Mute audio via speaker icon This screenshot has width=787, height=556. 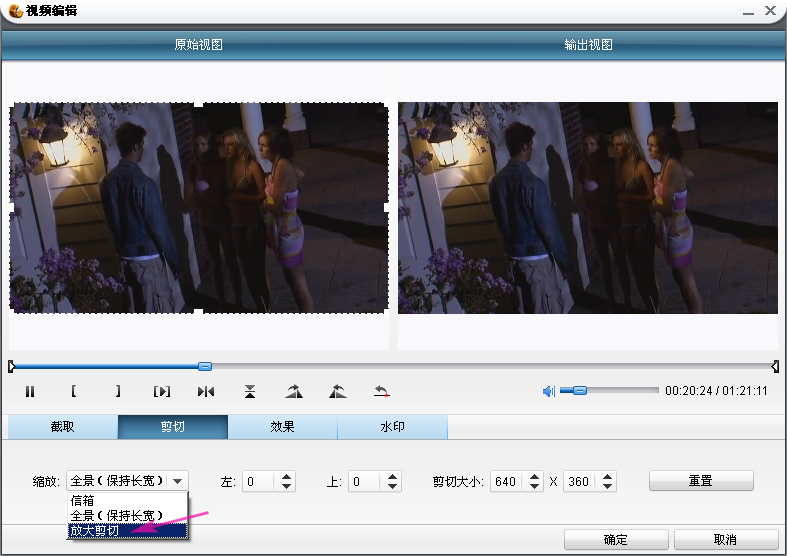pos(549,391)
